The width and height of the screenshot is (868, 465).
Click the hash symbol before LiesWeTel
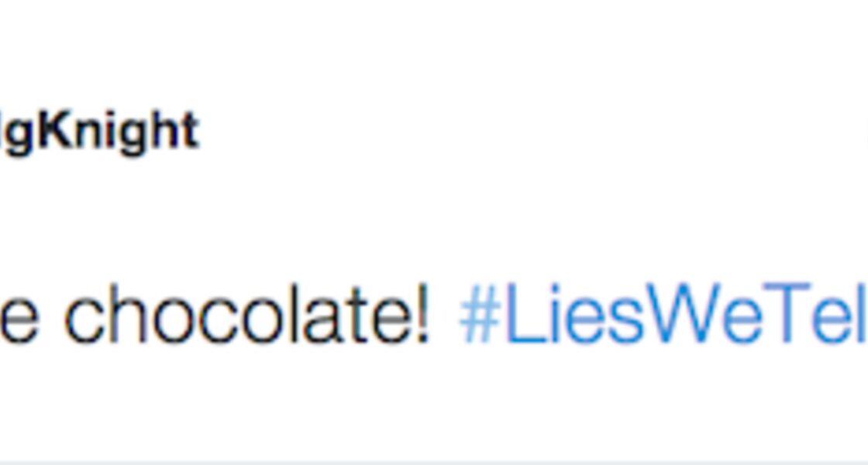point(480,315)
